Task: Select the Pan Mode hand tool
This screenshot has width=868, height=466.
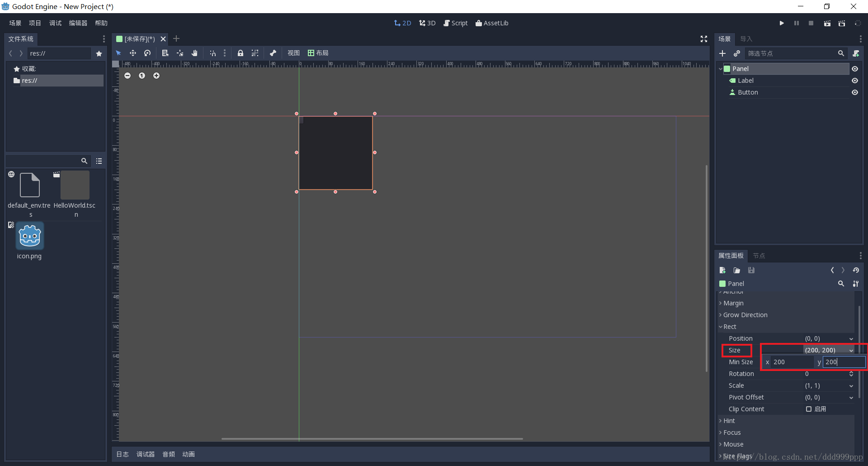Action: [194, 53]
